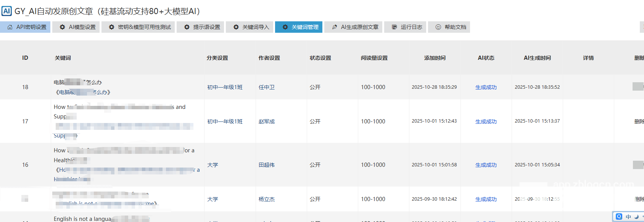Screen dimensions: 644x222
Task: Click author link 任中卫
Action: 266,87
